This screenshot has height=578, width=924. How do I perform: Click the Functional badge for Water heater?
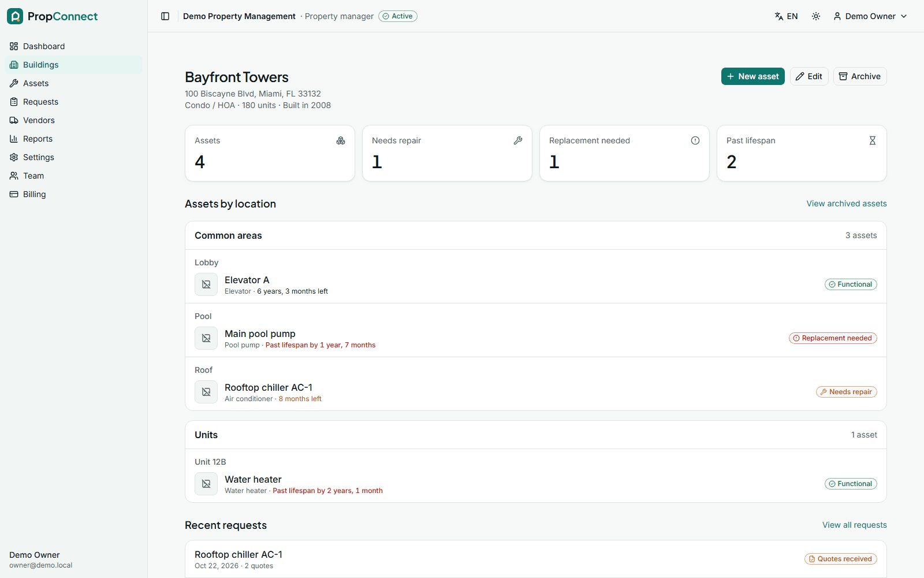(851, 484)
